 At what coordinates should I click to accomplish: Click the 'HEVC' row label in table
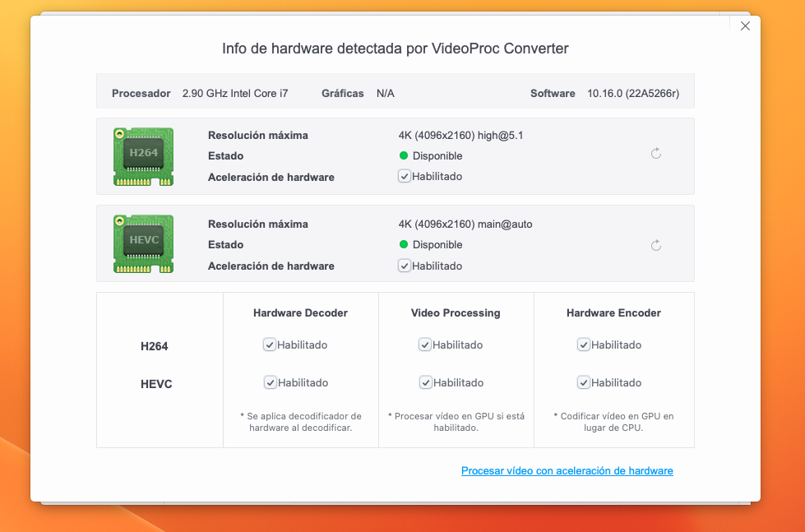click(x=156, y=384)
